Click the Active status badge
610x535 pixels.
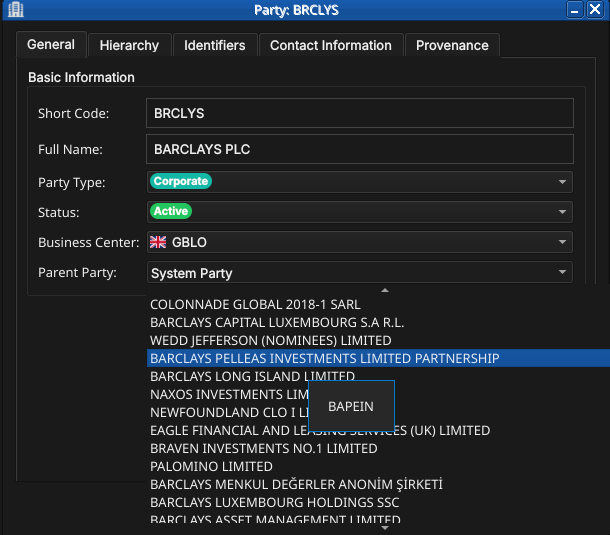pyautogui.click(x=171, y=211)
